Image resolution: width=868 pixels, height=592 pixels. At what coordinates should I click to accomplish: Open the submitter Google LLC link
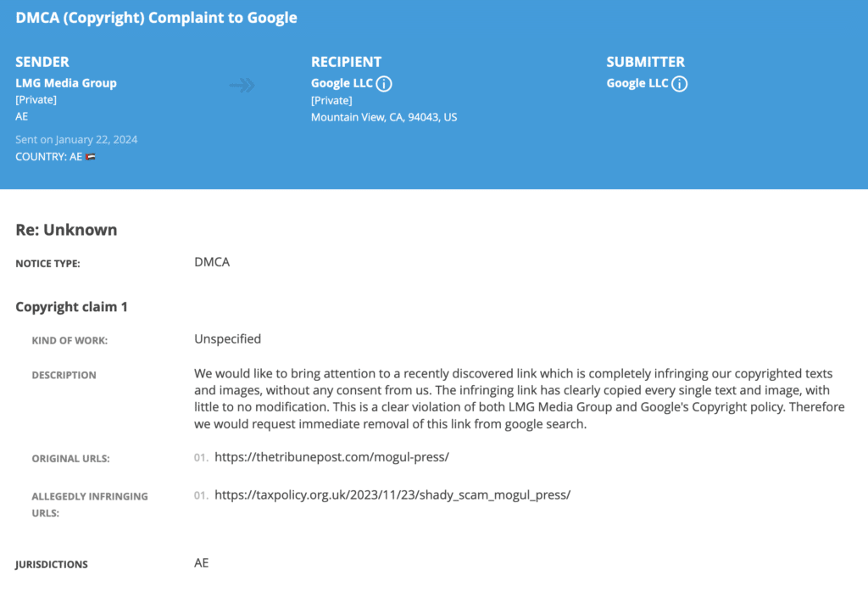coord(637,83)
